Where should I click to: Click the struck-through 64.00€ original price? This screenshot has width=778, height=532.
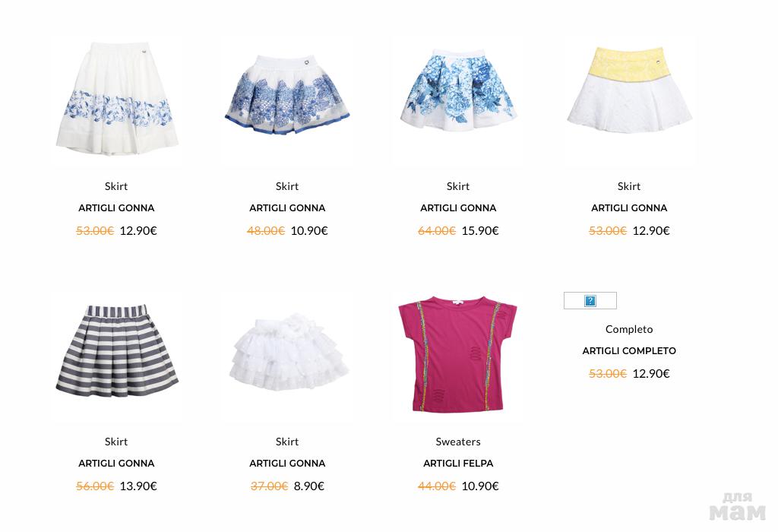tap(437, 231)
